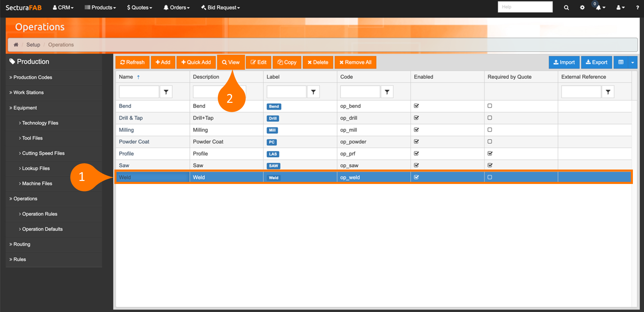The height and width of the screenshot is (312, 644).
Task: Open the Products menu
Action: [x=100, y=8]
